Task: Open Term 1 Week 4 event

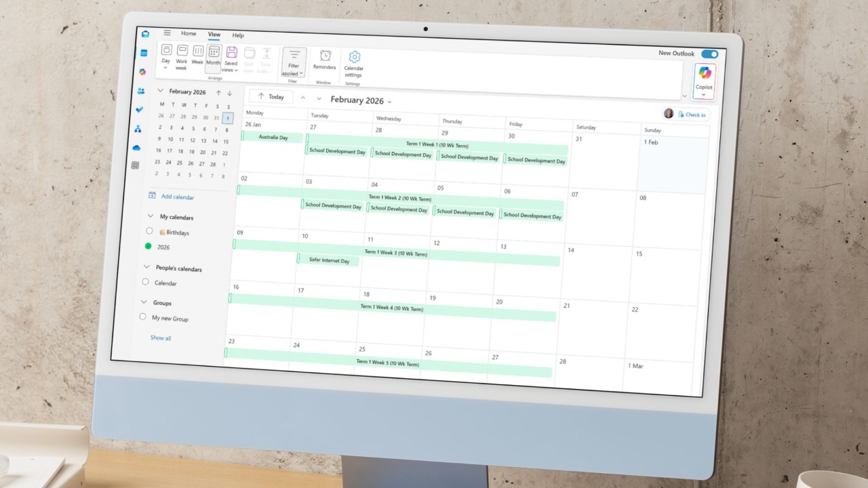Action: click(392, 308)
